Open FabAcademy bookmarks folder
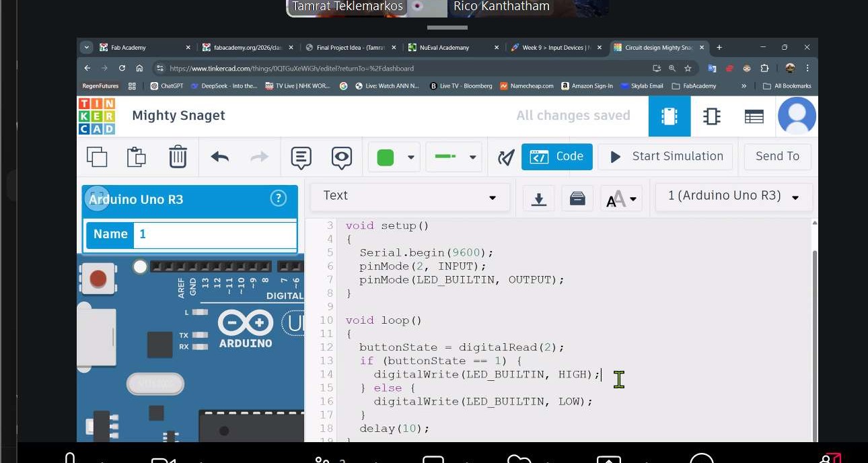 click(x=694, y=86)
